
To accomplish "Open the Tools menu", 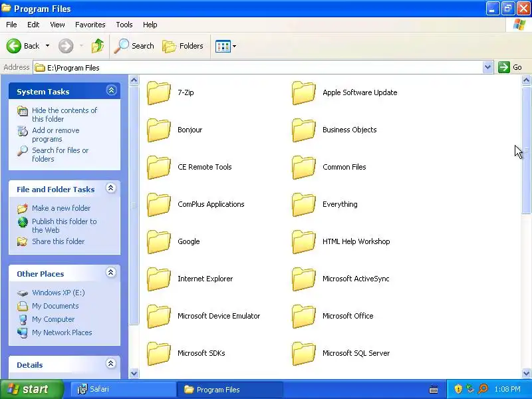I will (124, 25).
